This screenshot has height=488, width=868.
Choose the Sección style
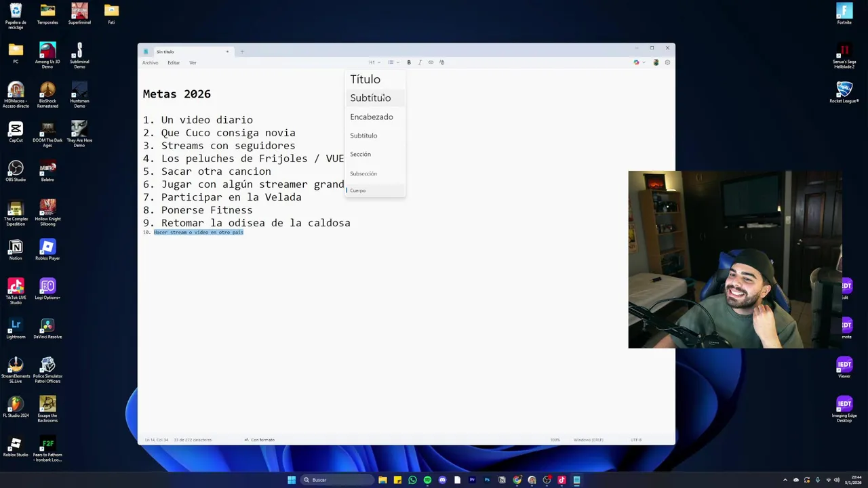[375, 155]
